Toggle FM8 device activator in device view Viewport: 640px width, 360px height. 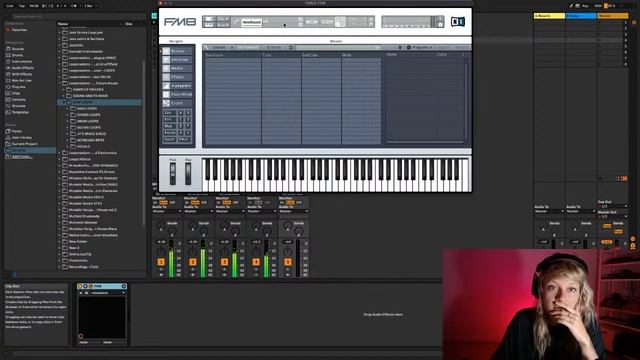click(x=80, y=286)
